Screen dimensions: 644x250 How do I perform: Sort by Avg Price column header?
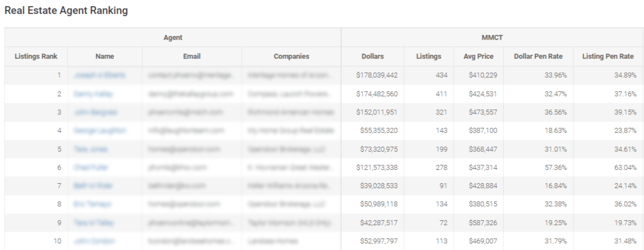[479, 56]
